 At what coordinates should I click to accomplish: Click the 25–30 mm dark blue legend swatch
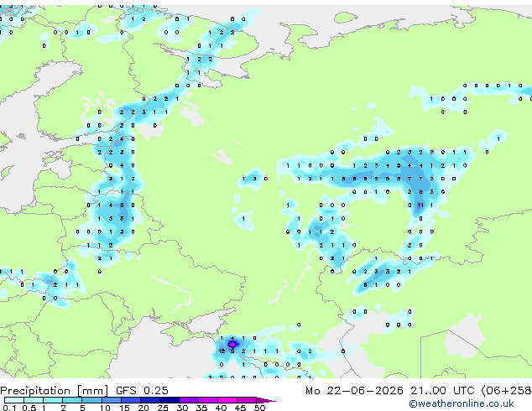(169, 400)
